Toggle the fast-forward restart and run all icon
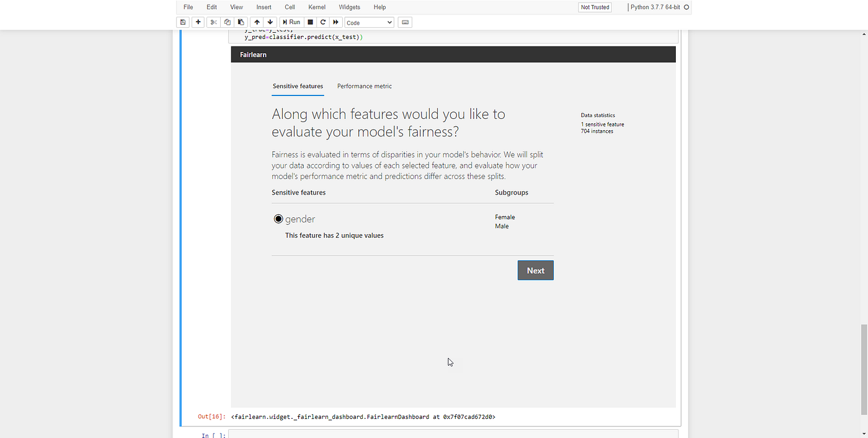Screen dimensions: 868x438 pos(335,22)
